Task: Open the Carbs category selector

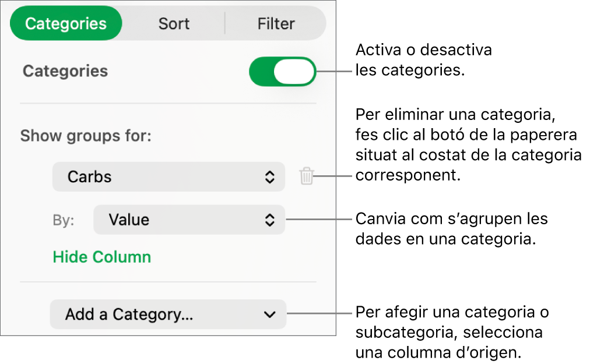Action: 168,176
